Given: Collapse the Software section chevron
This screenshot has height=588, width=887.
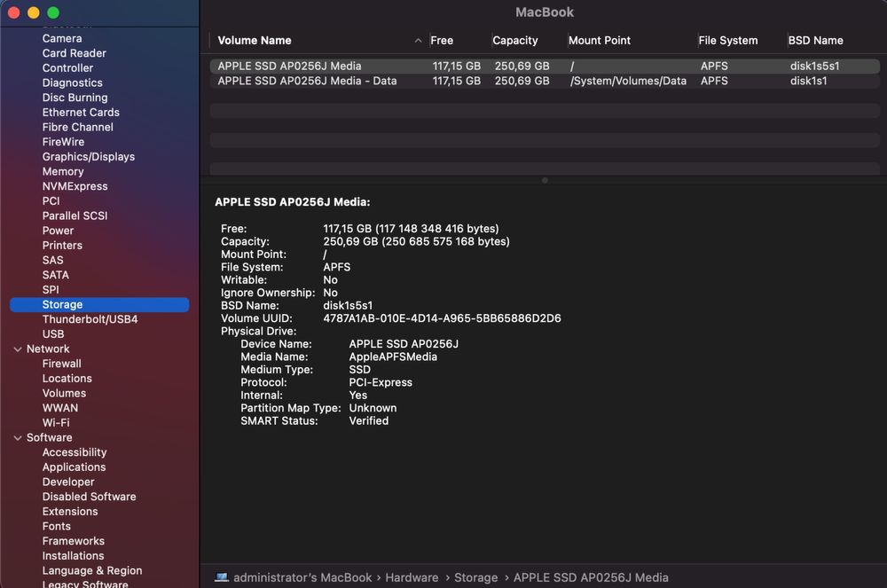Looking at the screenshot, I should [x=18, y=437].
